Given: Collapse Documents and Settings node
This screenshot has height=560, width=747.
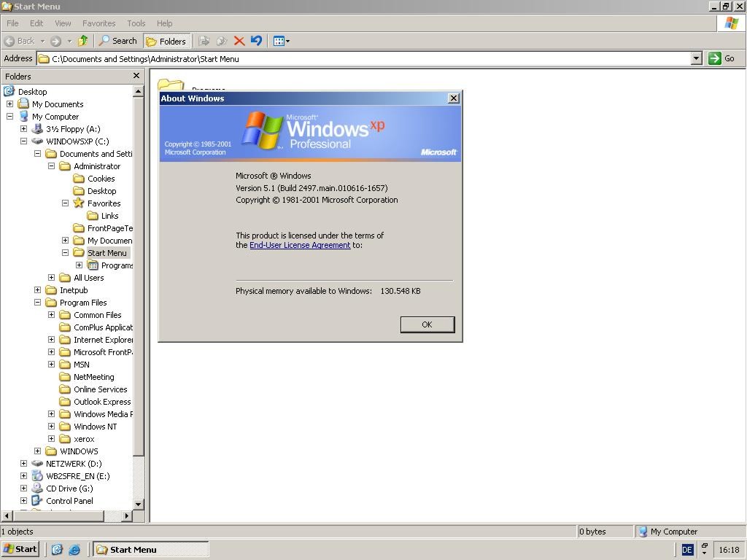Looking at the screenshot, I should 37,153.
